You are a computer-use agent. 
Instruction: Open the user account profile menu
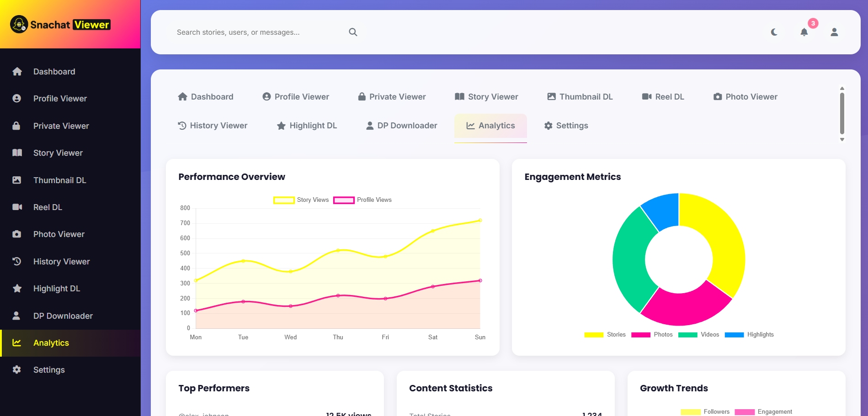(x=834, y=32)
